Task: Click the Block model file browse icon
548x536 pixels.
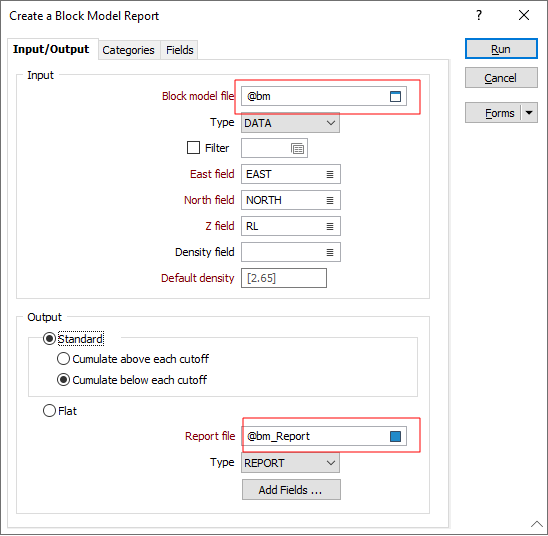Action: click(395, 96)
